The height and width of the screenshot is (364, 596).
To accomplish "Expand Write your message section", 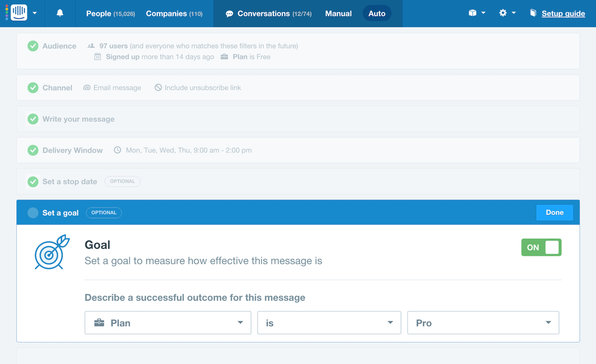I will (298, 119).
